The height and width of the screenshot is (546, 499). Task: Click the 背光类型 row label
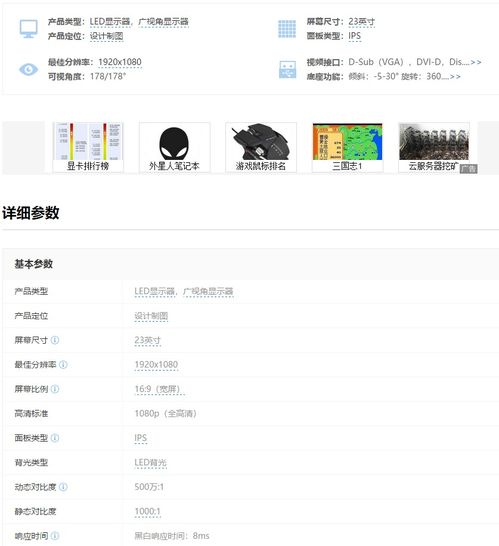click(31, 463)
